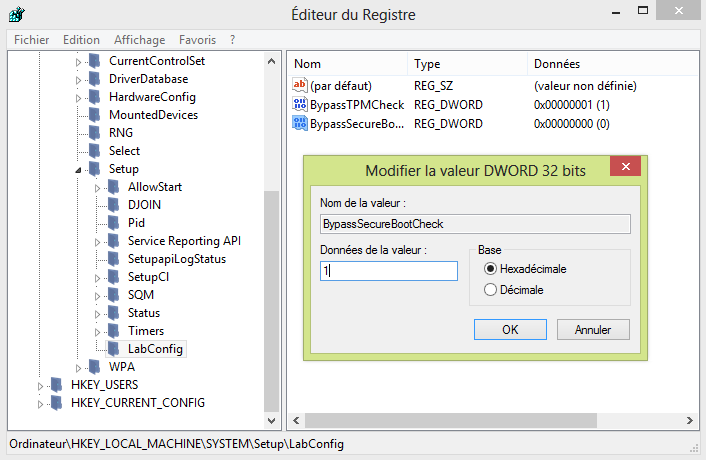Select the MountedDevices key folder icon

(x=95, y=115)
